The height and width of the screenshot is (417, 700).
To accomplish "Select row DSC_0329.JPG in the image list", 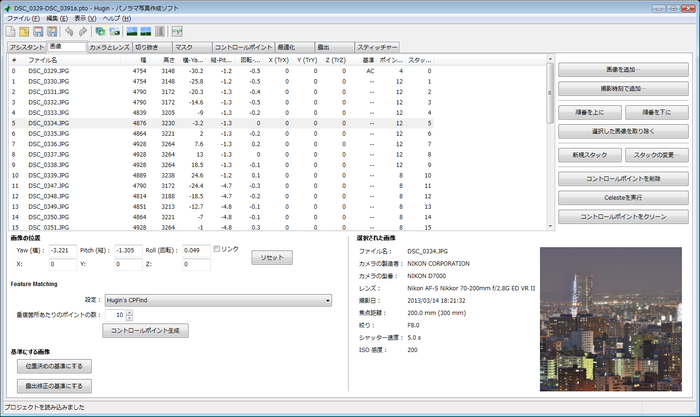I will (x=221, y=71).
